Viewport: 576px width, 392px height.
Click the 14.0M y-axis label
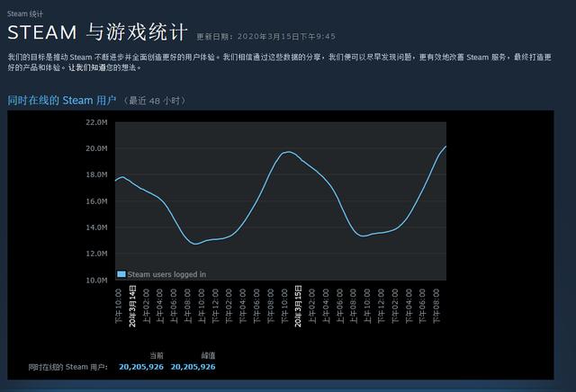pyautogui.click(x=96, y=227)
